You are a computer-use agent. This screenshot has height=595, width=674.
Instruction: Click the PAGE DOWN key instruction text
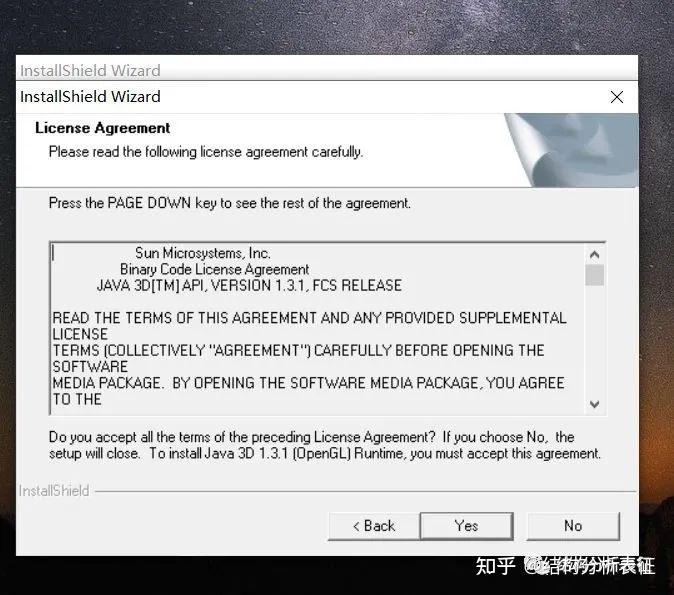230,203
